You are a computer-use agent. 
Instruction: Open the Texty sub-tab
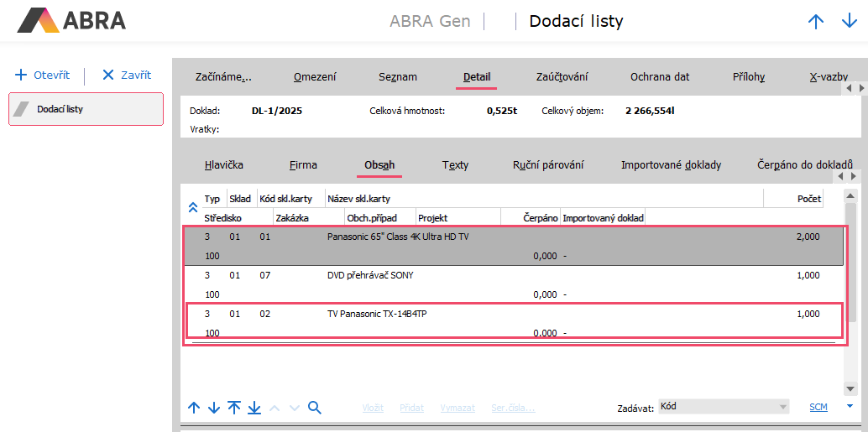[x=456, y=165]
